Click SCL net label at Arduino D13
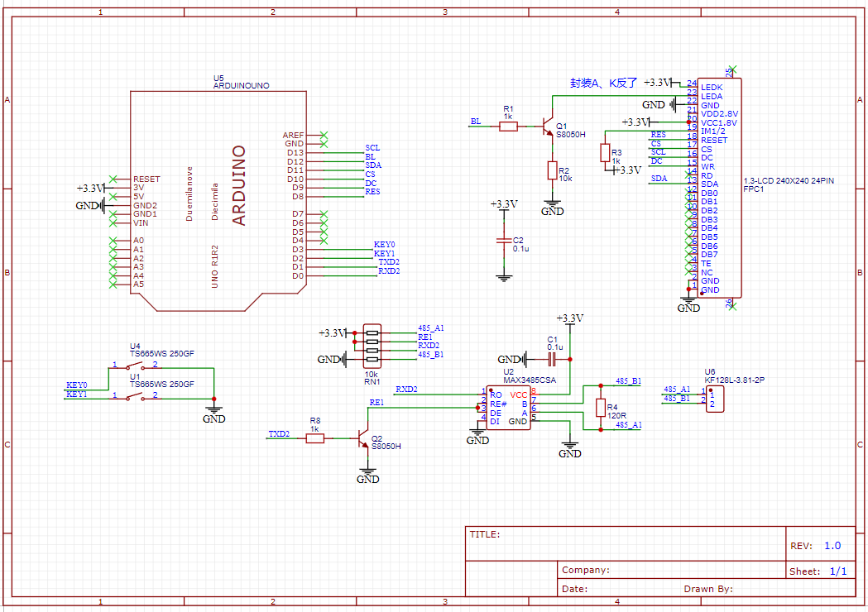The image size is (868, 612). 372,148
